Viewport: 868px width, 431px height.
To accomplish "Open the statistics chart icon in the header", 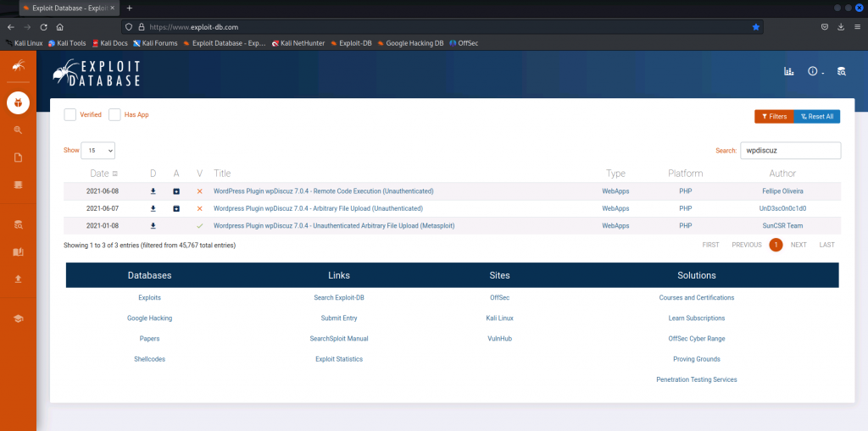I will point(789,71).
